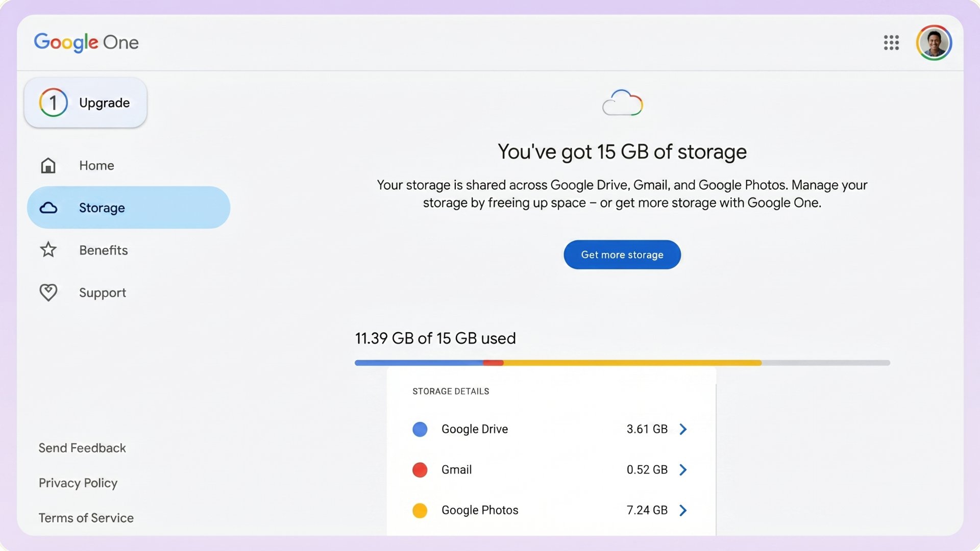Click the 11.39 GB of 15 GB used text

coord(435,338)
